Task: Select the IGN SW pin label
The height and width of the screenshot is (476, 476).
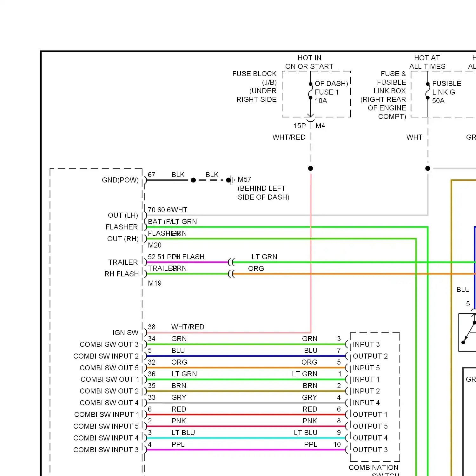Action: 125,333
